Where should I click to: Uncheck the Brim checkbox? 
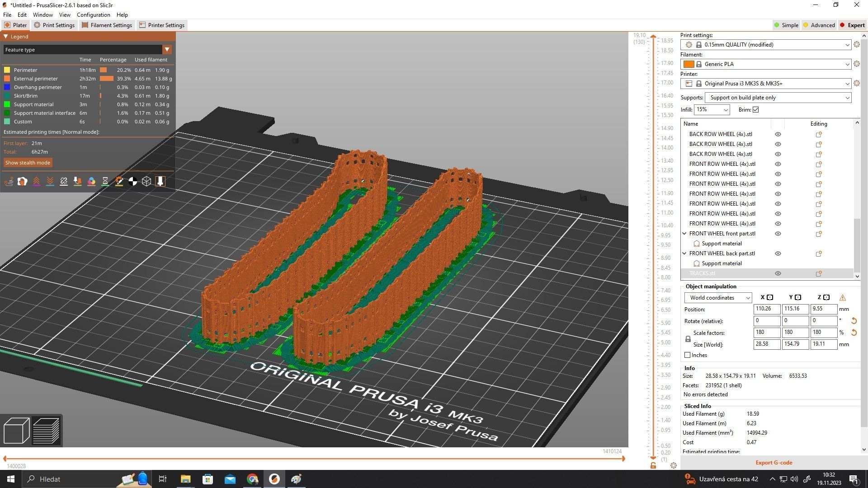click(755, 110)
